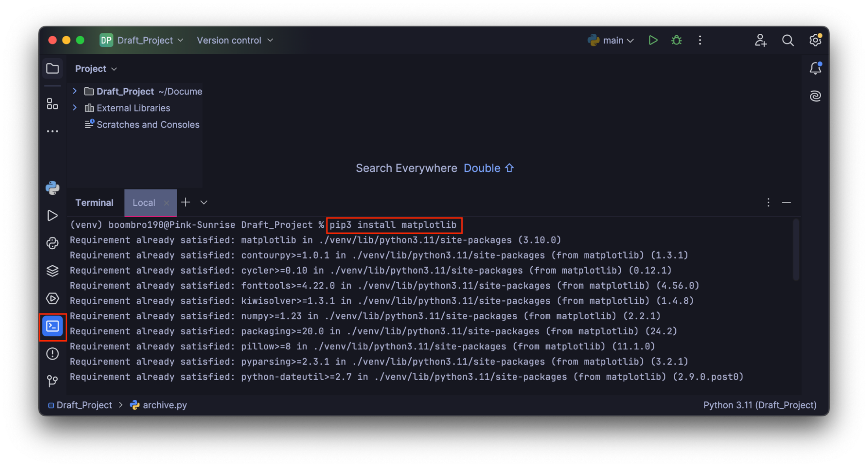Select the Local terminal tab

(144, 203)
